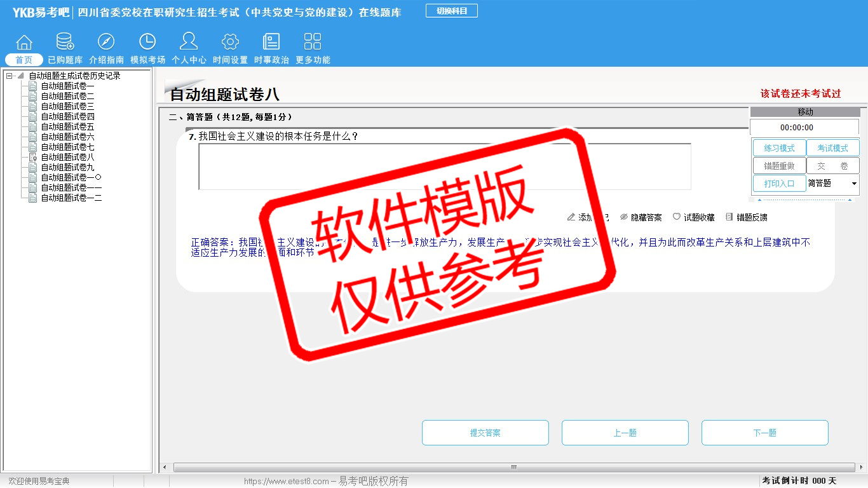This screenshot has width=868, height=488.
Task: Open time settings gear icon 时间设置
Action: coord(230,43)
